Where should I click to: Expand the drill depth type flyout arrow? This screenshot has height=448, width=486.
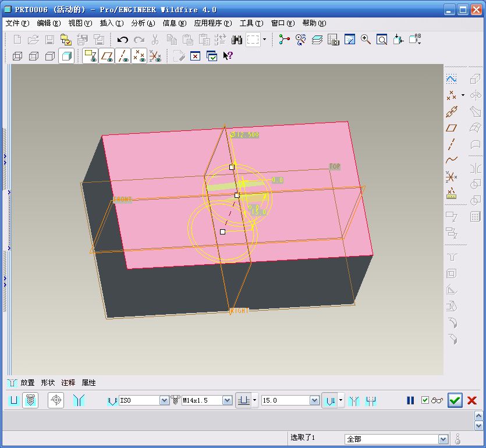340,400
